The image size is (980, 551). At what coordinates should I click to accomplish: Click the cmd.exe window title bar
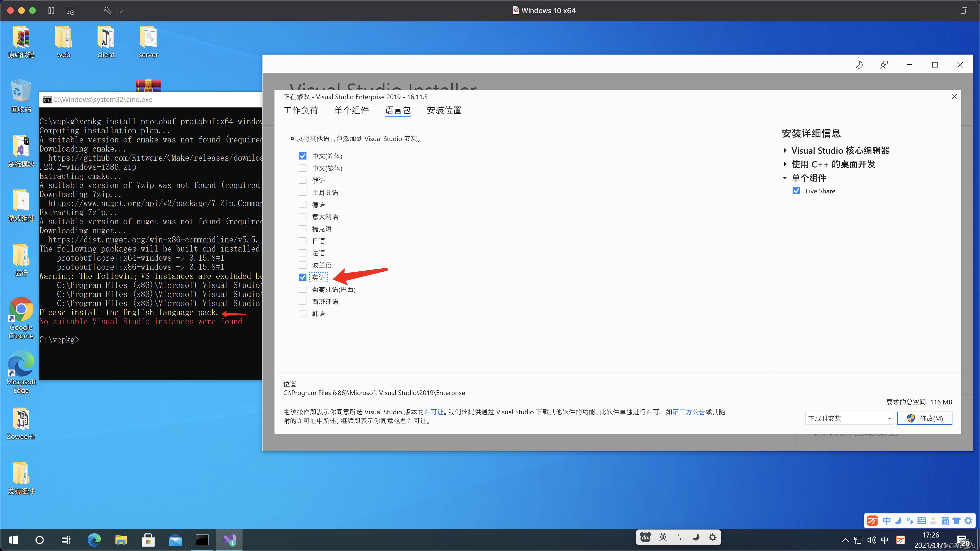tap(151, 100)
